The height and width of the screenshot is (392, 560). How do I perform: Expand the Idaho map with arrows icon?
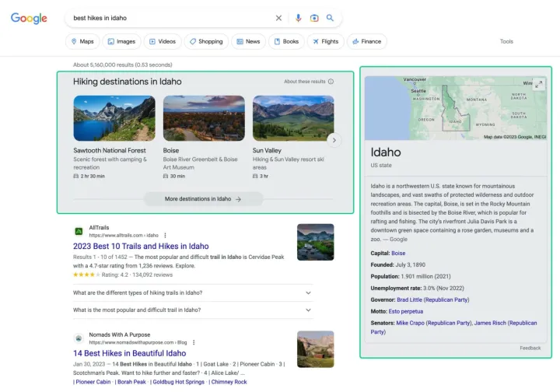tap(539, 84)
